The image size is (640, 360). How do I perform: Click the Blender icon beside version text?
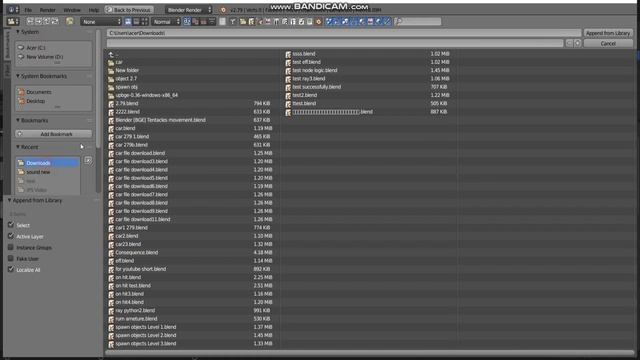(x=223, y=10)
